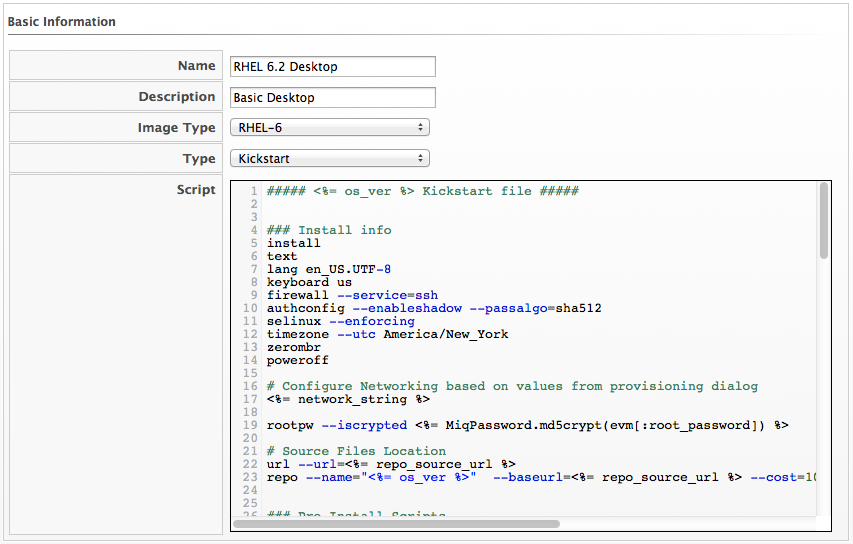Open the Image Type dropdown showing RHEL-6
The width and height of the screenshot is (853, 544).
(x=329, y=128)
